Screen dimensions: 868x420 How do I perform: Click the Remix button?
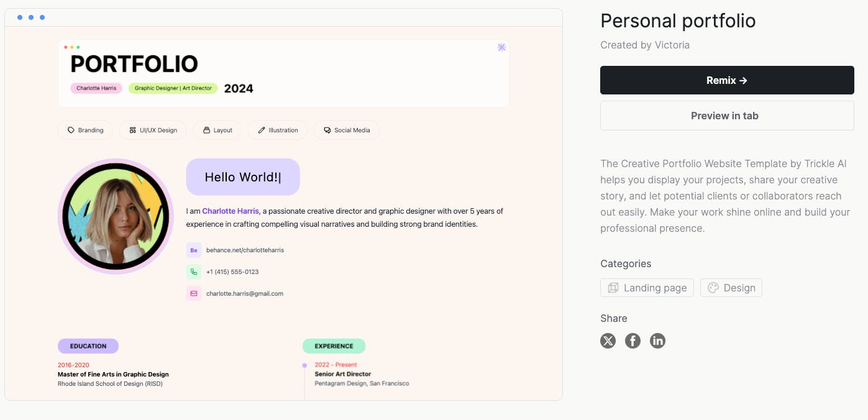[727, 80]
